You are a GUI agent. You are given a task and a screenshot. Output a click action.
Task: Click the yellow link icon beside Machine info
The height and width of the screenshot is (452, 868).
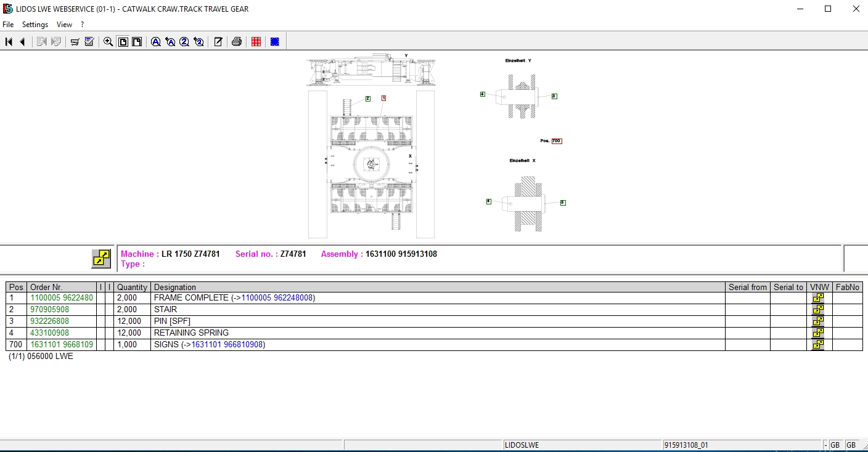click(x=101, y=259)
